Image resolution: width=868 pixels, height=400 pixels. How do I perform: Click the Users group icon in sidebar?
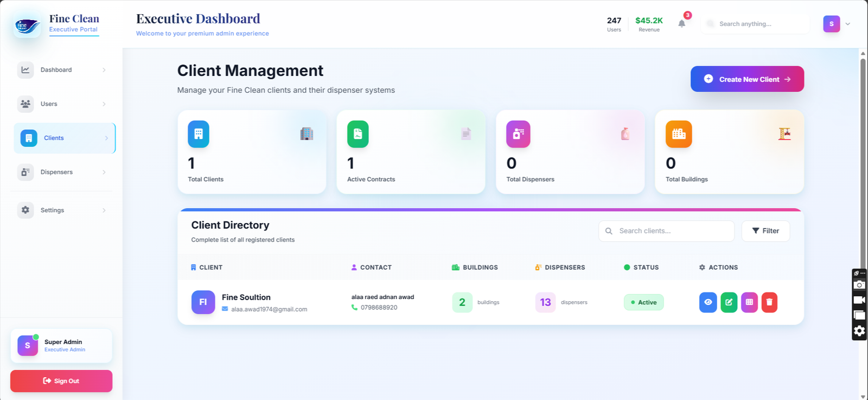[x=25, y=104]
